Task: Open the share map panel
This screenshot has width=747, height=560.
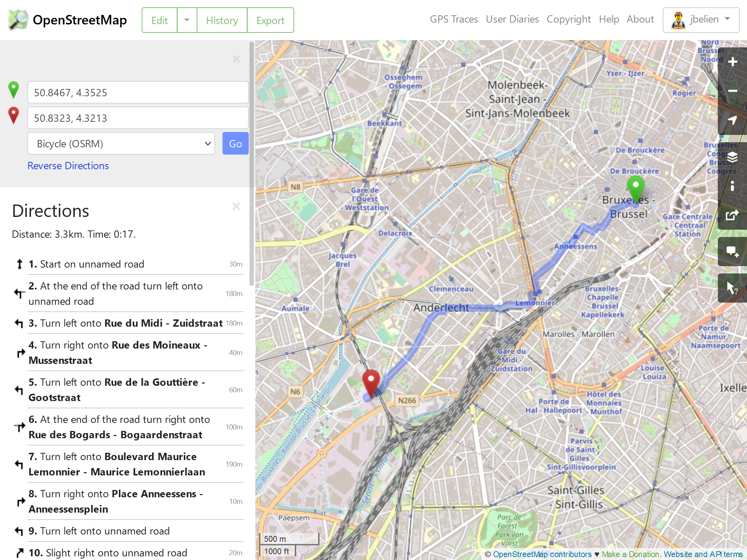Action: pos(732,215)
